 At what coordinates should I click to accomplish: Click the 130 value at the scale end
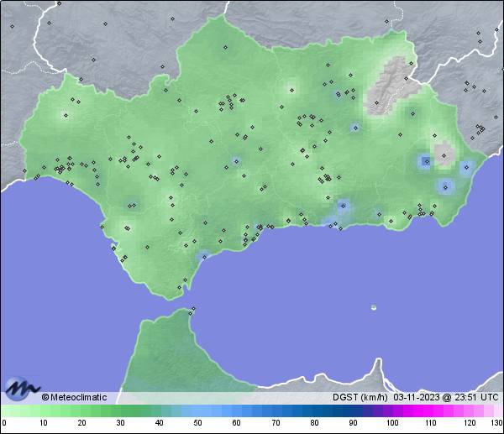coord(497,423)
